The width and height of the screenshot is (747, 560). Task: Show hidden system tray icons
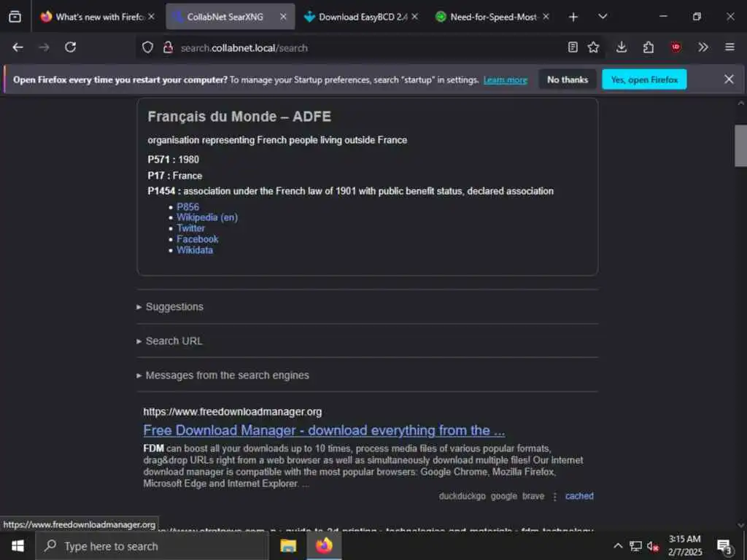click(617, 545)
